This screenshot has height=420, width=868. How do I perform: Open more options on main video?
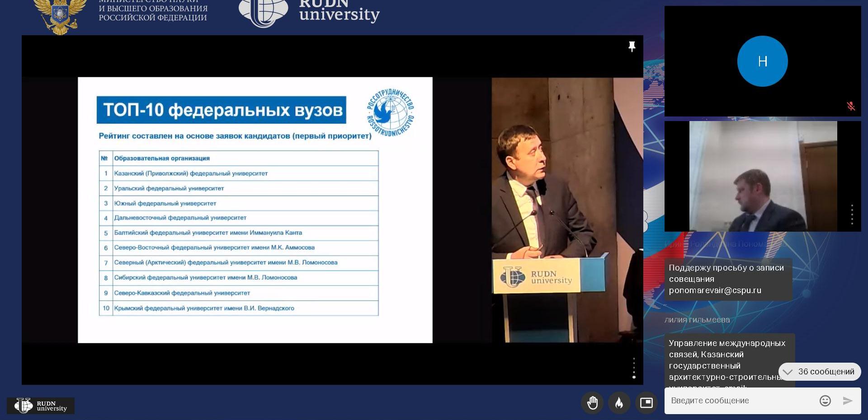634,368
